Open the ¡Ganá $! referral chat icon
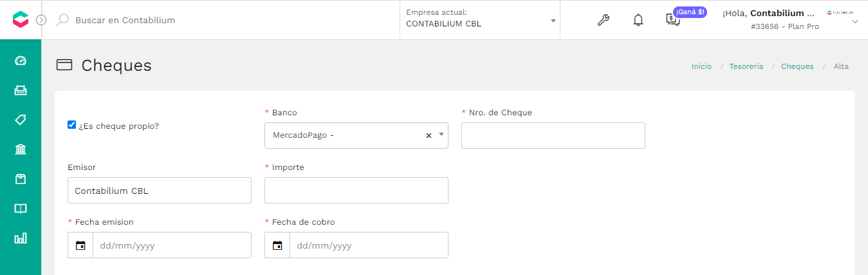This screenshot has height=275, width=868. click(673, 20)
